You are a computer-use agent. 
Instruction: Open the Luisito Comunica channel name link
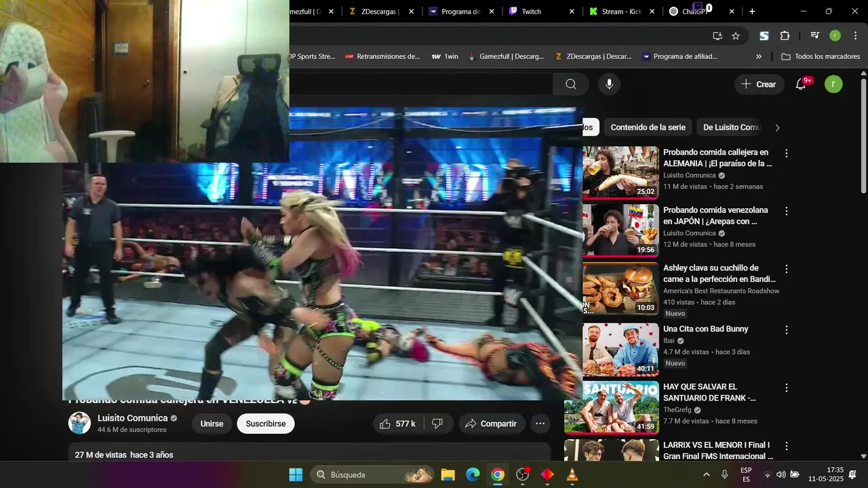(x=132, y=418)
